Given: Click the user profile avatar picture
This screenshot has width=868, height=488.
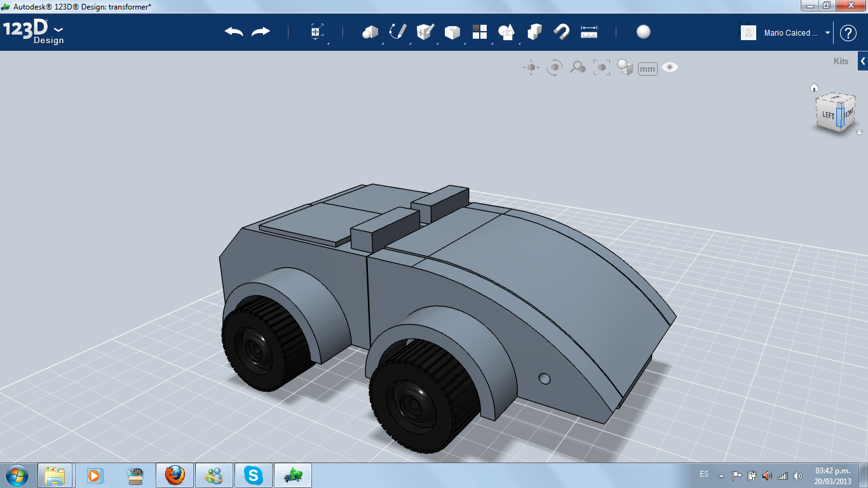Looking at the screenshot, I should point(749,32).
